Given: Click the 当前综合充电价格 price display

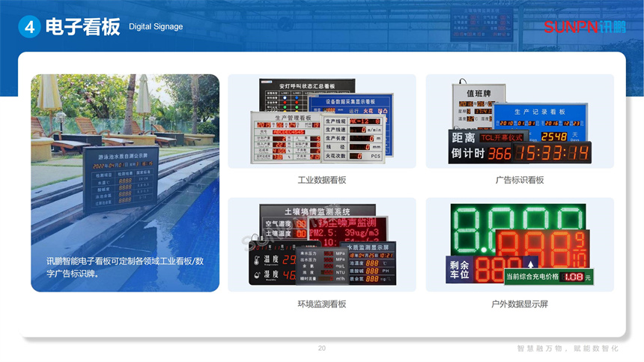Looking at the screenshot, I should [548, 277].
